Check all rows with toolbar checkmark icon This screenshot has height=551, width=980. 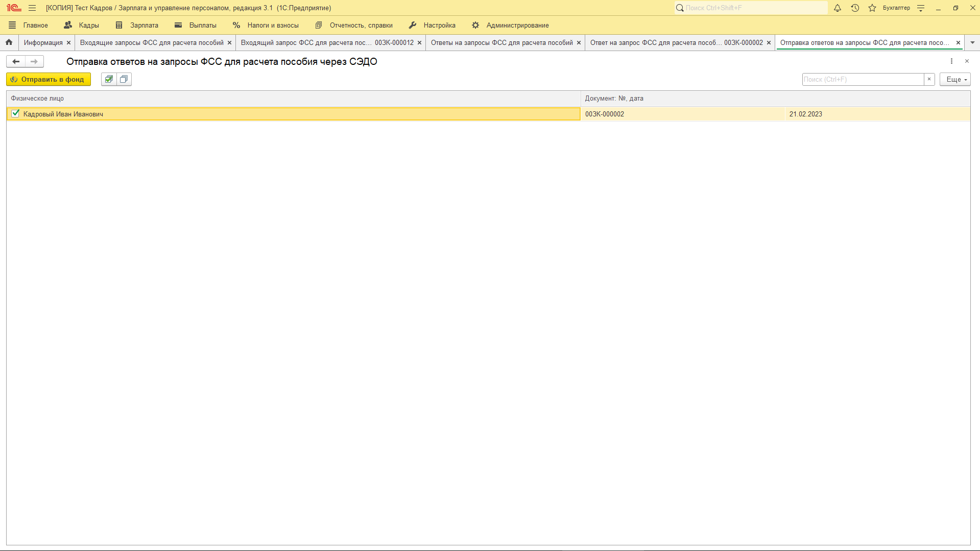click(x=109, y=79)
